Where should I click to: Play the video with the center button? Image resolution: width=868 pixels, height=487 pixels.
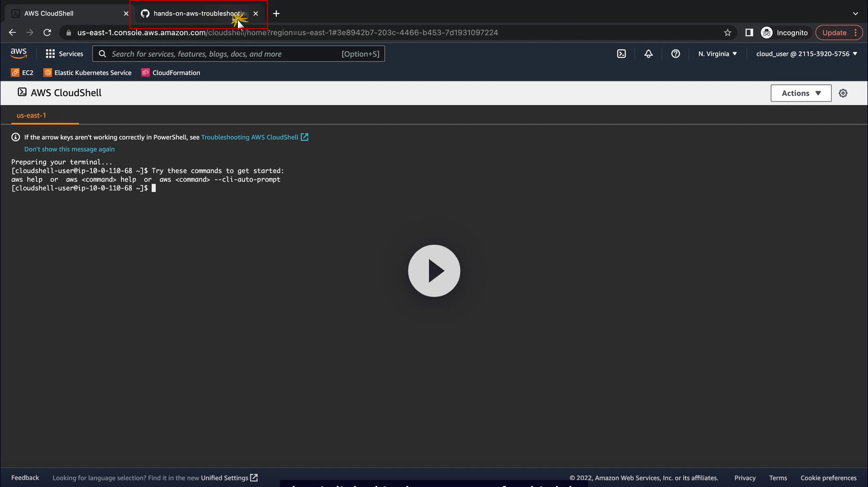pyautogui.click(x=434, y=271)
